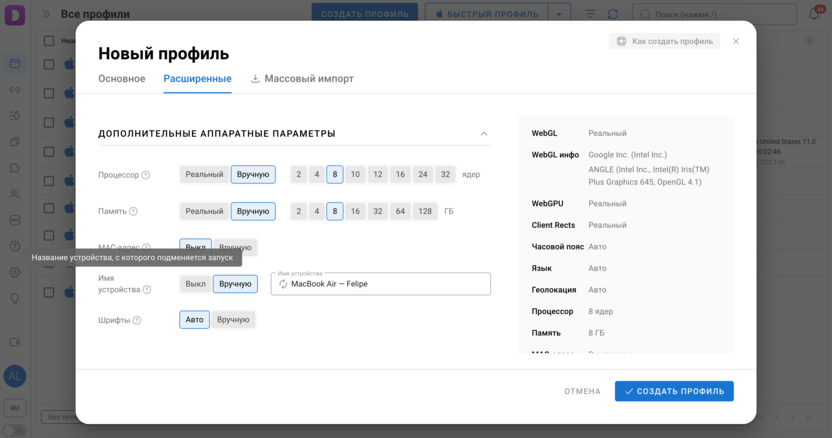Set Память mode to Реальный
This screenshot has width=832, height=438.
(204, 211)
